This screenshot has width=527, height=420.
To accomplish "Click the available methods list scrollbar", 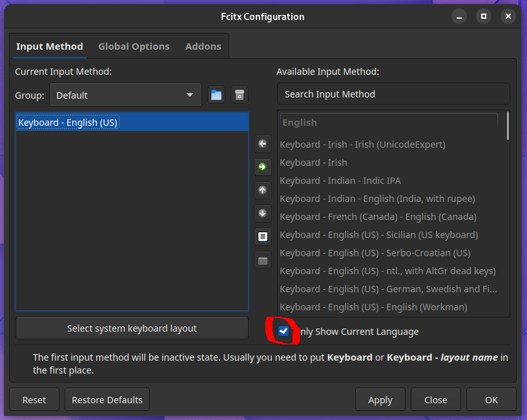I will tap(508, 126).
